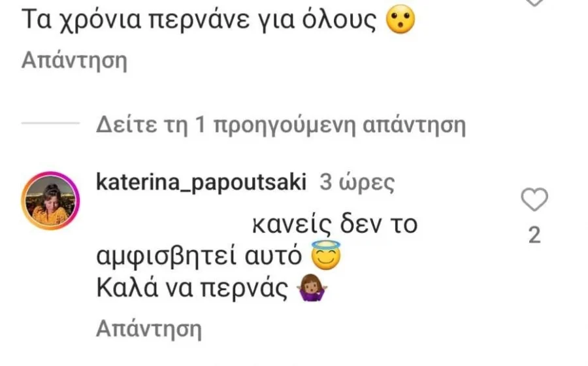588x366 pixels.
Task: Like katerina_papoutsaki's comment with the heart
Action: click(534, 199)
